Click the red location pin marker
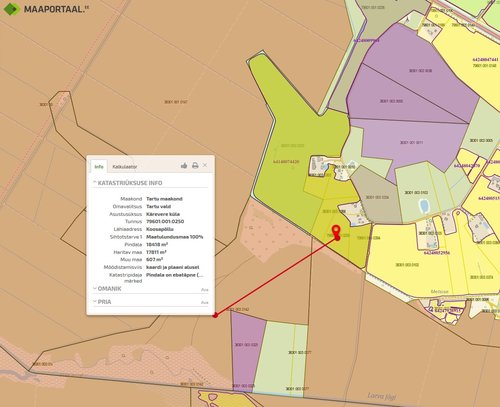This screenshot has width=500, height=407. click(336, 231)
